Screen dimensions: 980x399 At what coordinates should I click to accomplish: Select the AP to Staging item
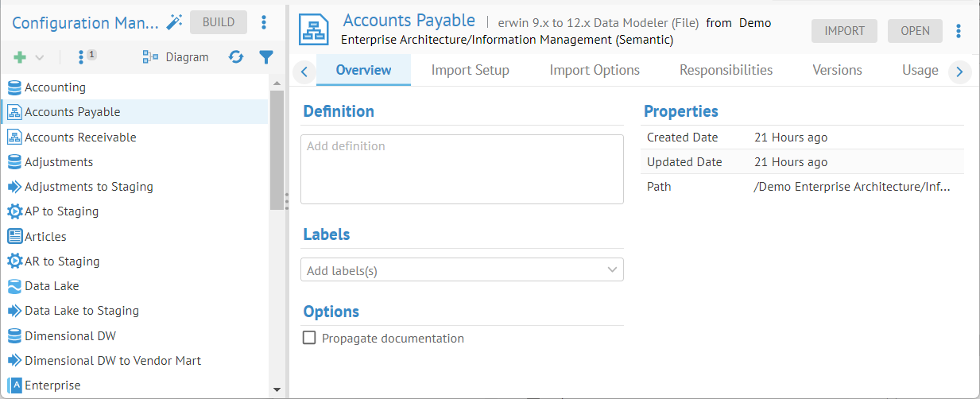click(61, 211)
